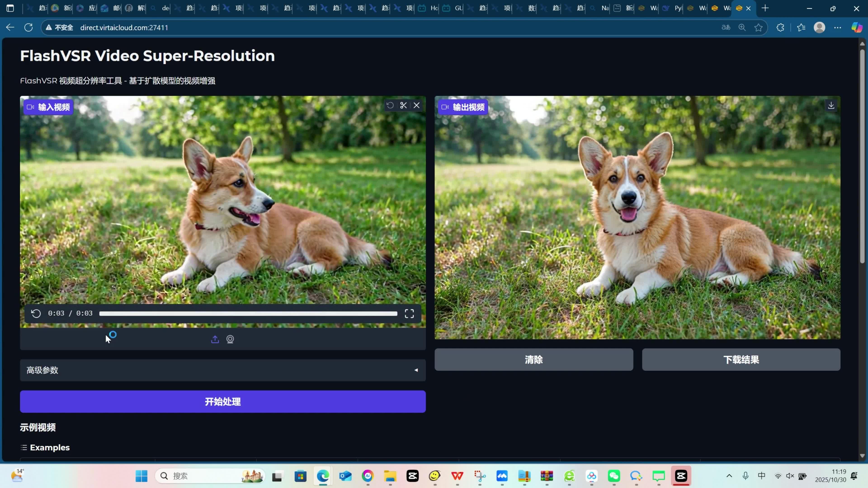This screenshot has width=868, height=488.
Task: Click the browser translate icon
Action: pyautogui.click(x=726, y=28)
